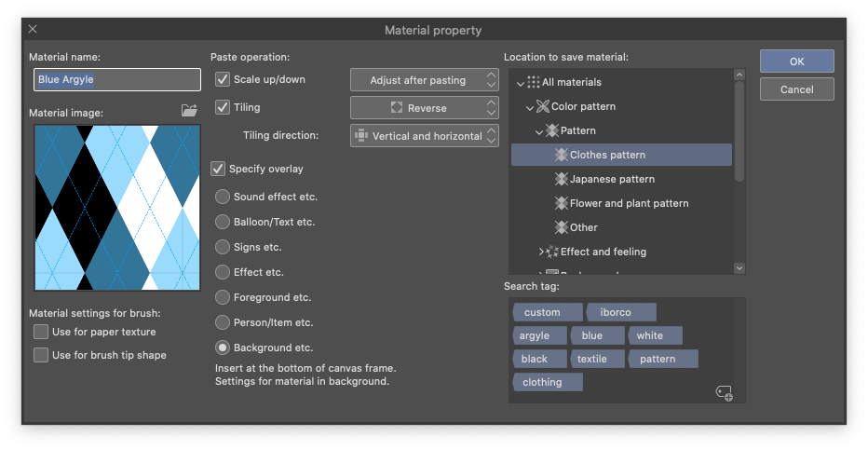Image resolution: width=868 pixels, height=450 pixels.
Task: Click the All materials grid icon
Action: 534,82
